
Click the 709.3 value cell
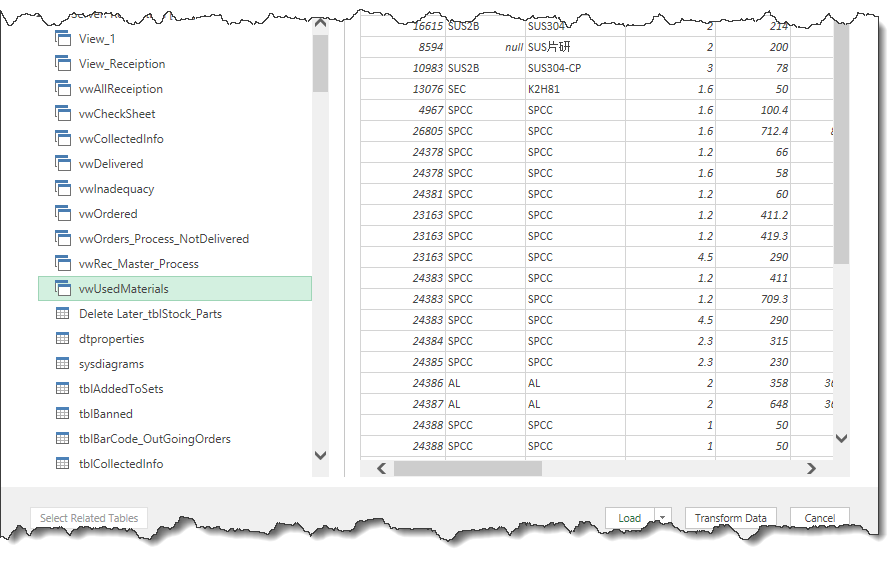[x=753, y=299]
